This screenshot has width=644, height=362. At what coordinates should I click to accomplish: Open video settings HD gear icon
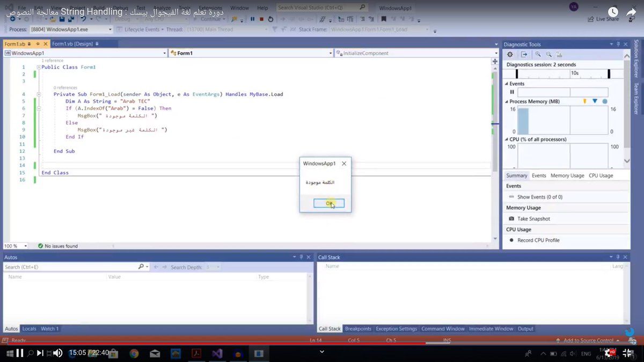(x=610, y=352)
